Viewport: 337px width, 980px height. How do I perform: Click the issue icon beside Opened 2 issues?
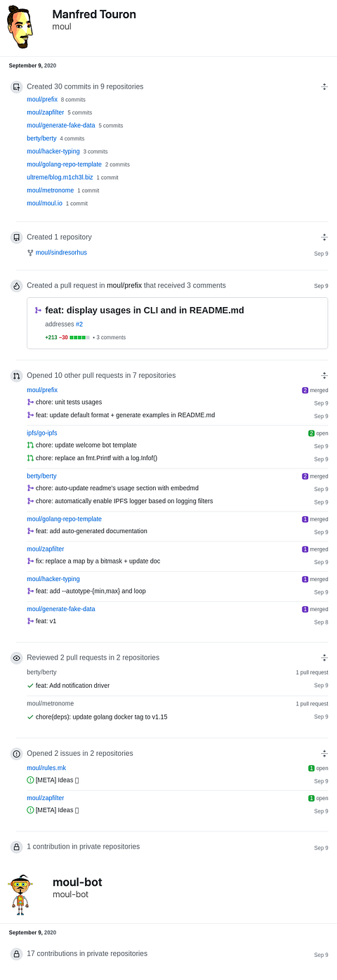[x=16, y=754]
